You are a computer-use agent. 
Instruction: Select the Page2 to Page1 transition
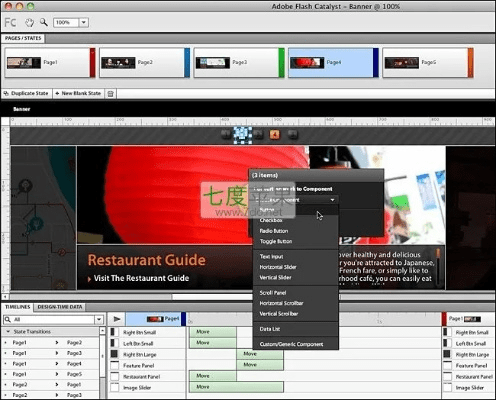[50, 385]
